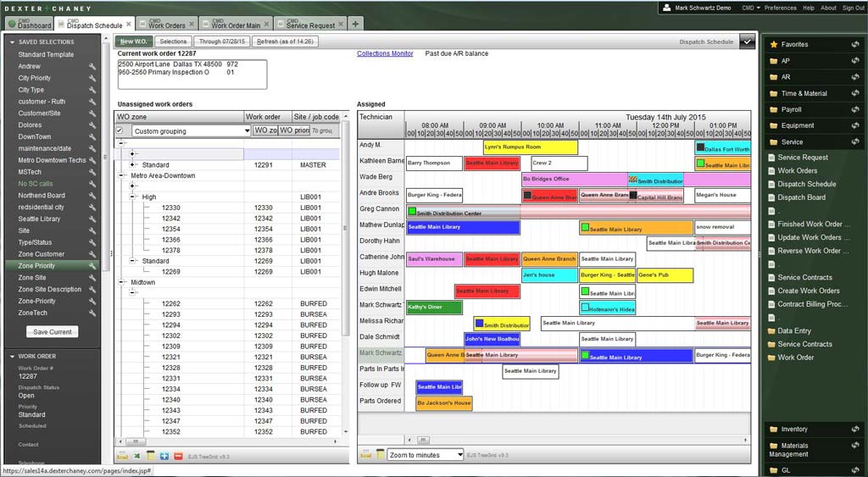868x477 pixels.
Task: Click the unassigned grid vertical scrollbar down arrow
Action: coord(346,431)
